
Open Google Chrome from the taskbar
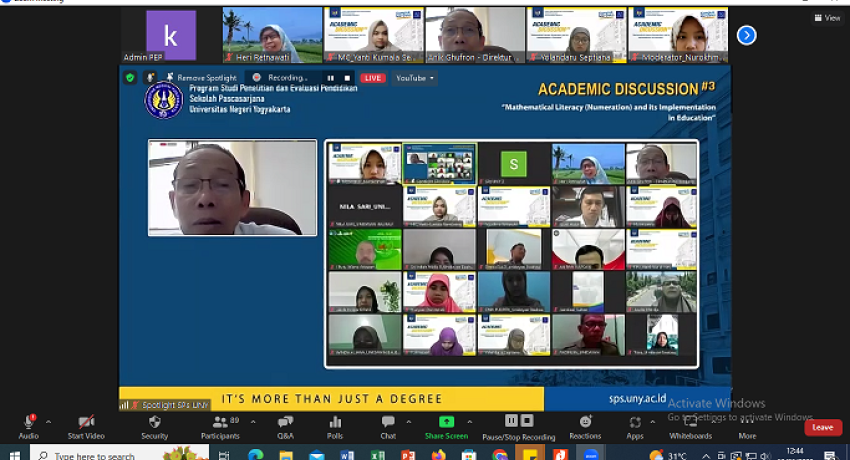pyautogui.click(x=499, y=455)
